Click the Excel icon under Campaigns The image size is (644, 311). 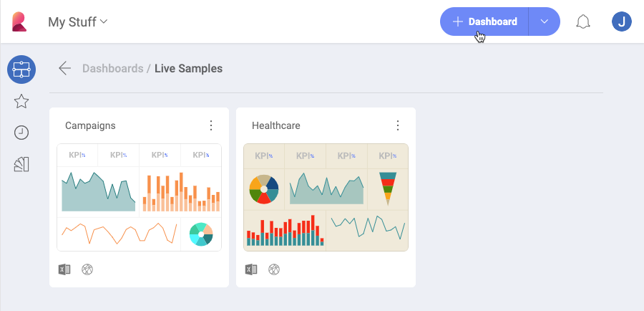point(64,269)
